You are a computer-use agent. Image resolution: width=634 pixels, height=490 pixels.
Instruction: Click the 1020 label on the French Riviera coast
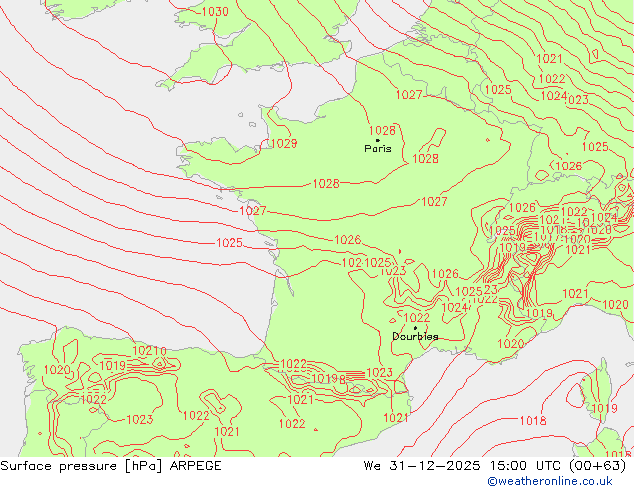click(x=510, y=344)
